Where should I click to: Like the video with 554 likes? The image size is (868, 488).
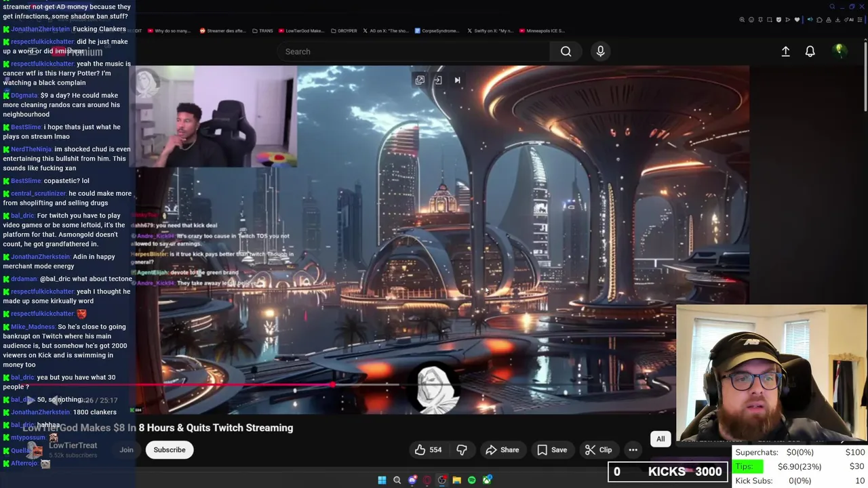pos(429,450)
